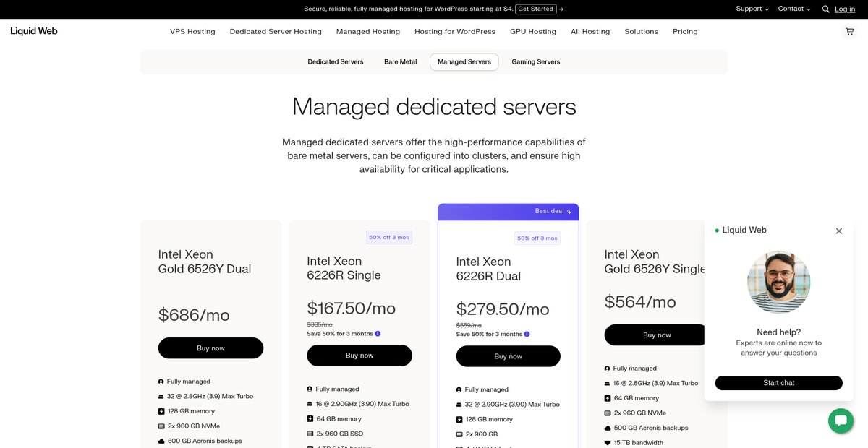The width and height of the screenshot is (868, 448).
Task: Click the '50% off 3 mos' badge on 6226R Single
Action: (389, 238)
